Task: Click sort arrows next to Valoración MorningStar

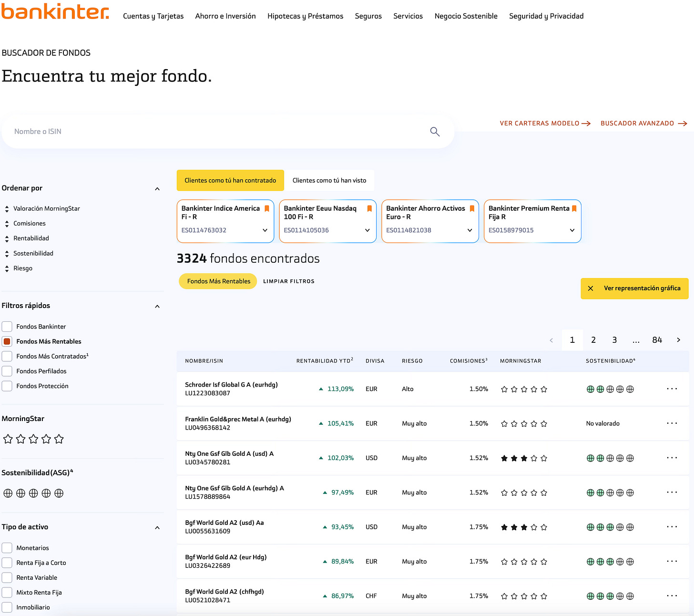Action: pyautogui.click(x=7, y=209)
